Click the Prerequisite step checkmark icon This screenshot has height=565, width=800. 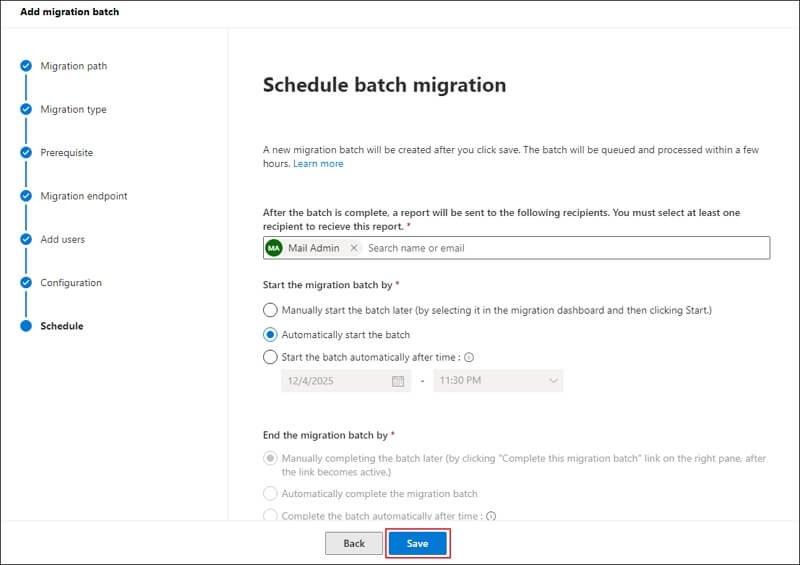coord(26,153)
